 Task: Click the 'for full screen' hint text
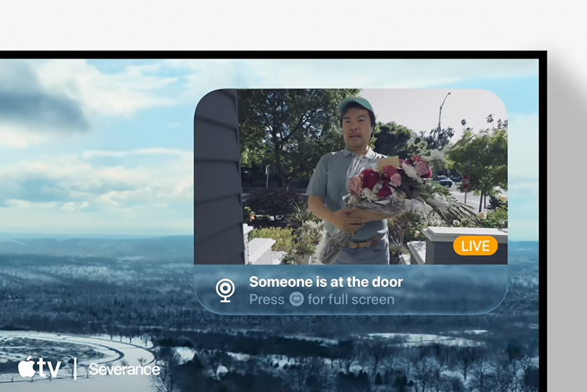tap(351, 299)
